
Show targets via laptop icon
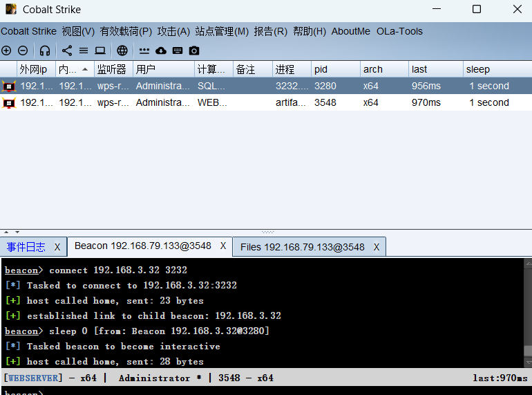[x=100, y=50]
